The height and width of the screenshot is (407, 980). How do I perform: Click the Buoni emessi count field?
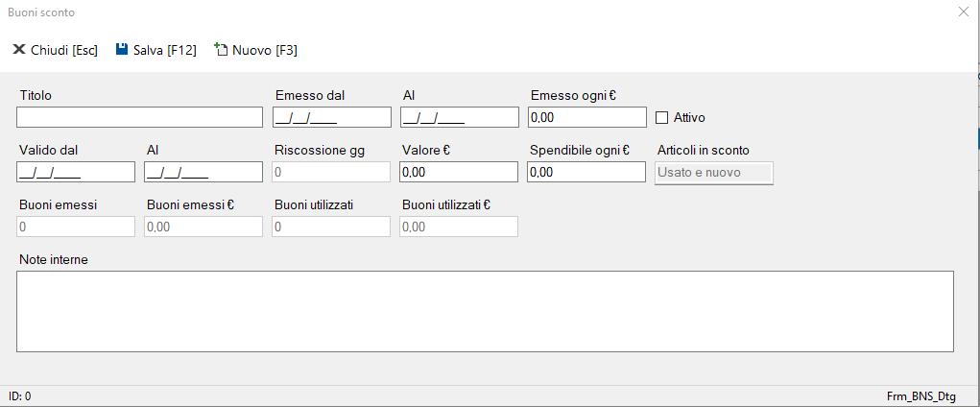76,227
